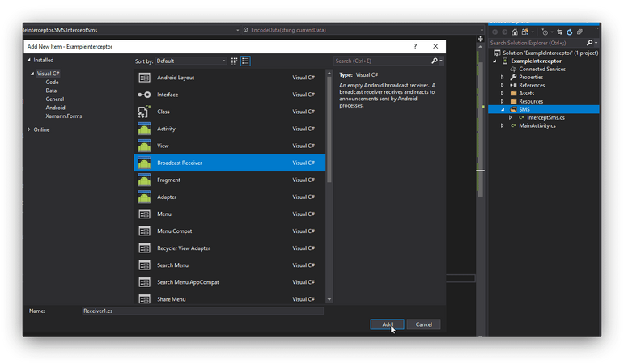The width and height of the screenshot is (624, 364).
Task: Click the Sync with Active Document arrows
Action: pos(559,32)
